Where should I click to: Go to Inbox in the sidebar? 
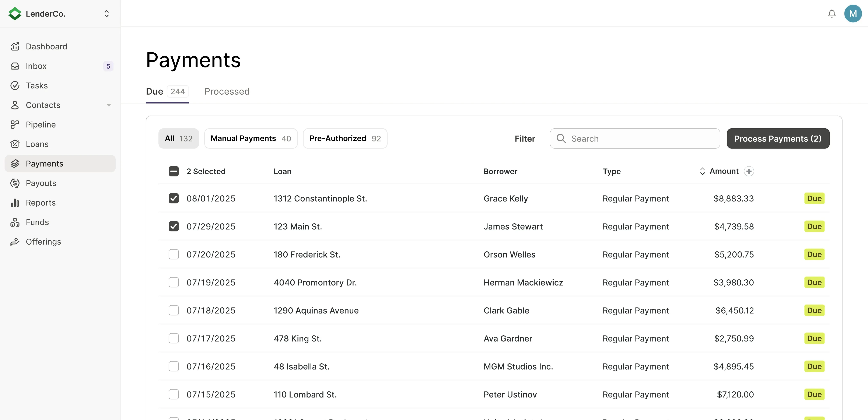(36, 66)
